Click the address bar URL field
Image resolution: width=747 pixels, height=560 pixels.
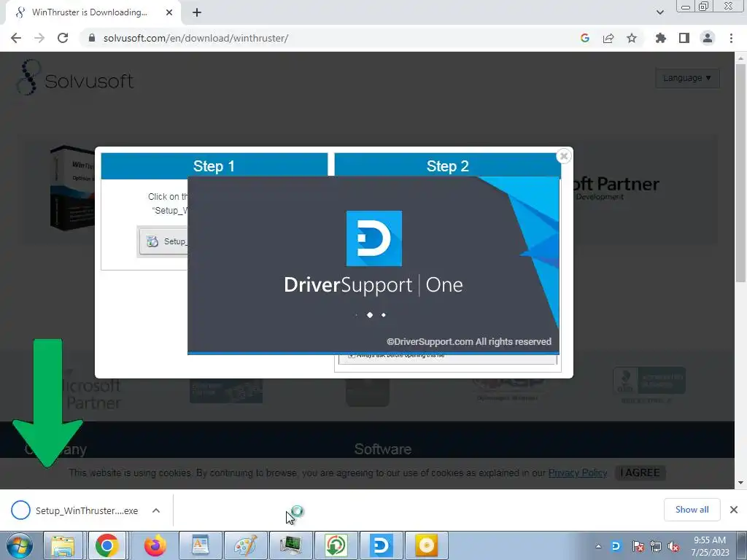(x=196, y=38)
